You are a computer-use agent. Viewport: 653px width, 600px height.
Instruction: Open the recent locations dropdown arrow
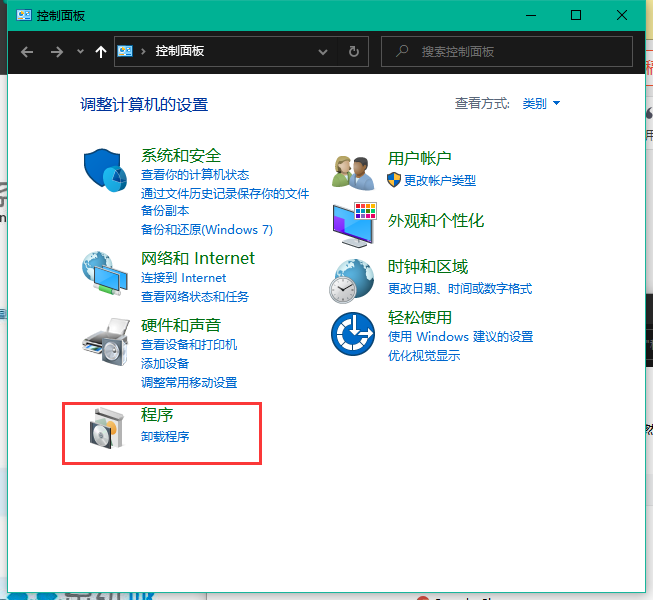click(80, 52)
